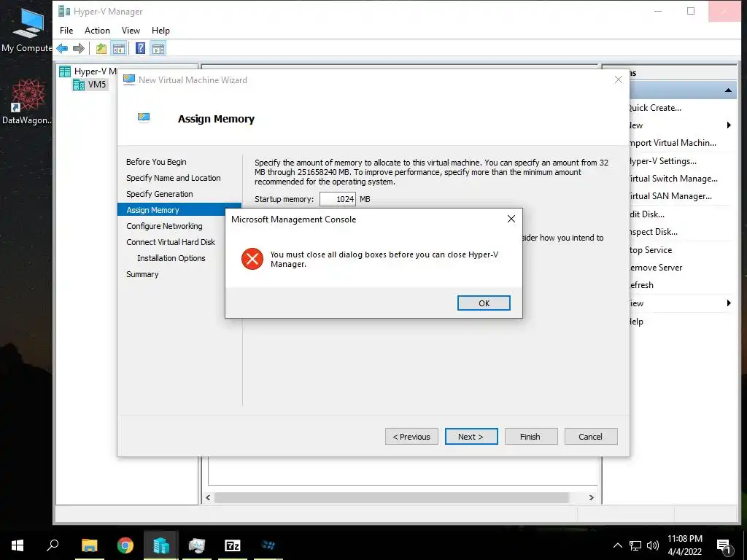The height and width of the screenshot is (560, 747).
Task: Click Finish in the New Virtual Machine Wizard
Action: click(x=531, y=437)
